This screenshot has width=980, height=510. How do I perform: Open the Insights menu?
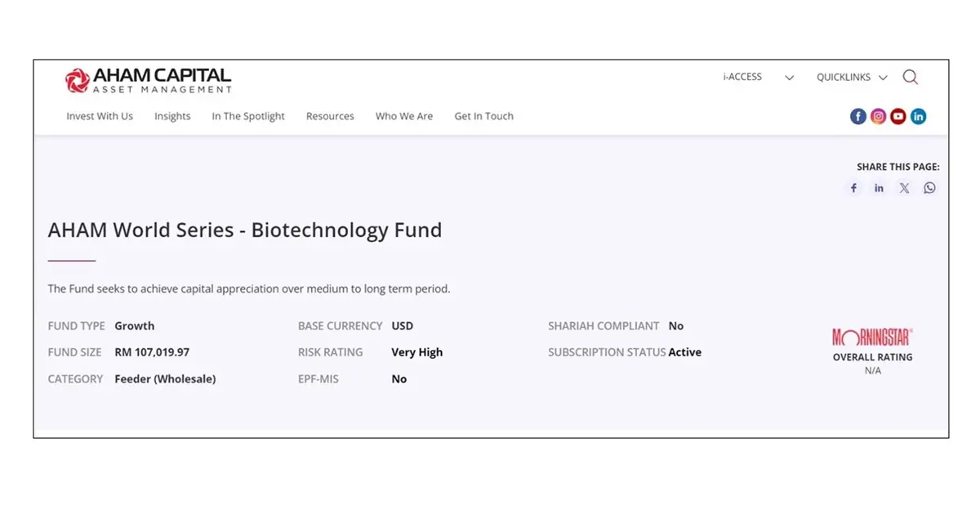coord(172,116)
